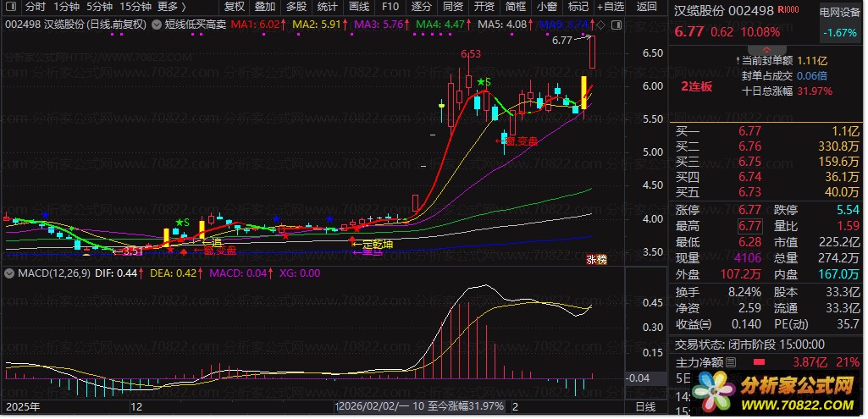Screen dimensions: 868x419
Task: Open the 复权 adjustment option
Action: (x=235, y=8)
